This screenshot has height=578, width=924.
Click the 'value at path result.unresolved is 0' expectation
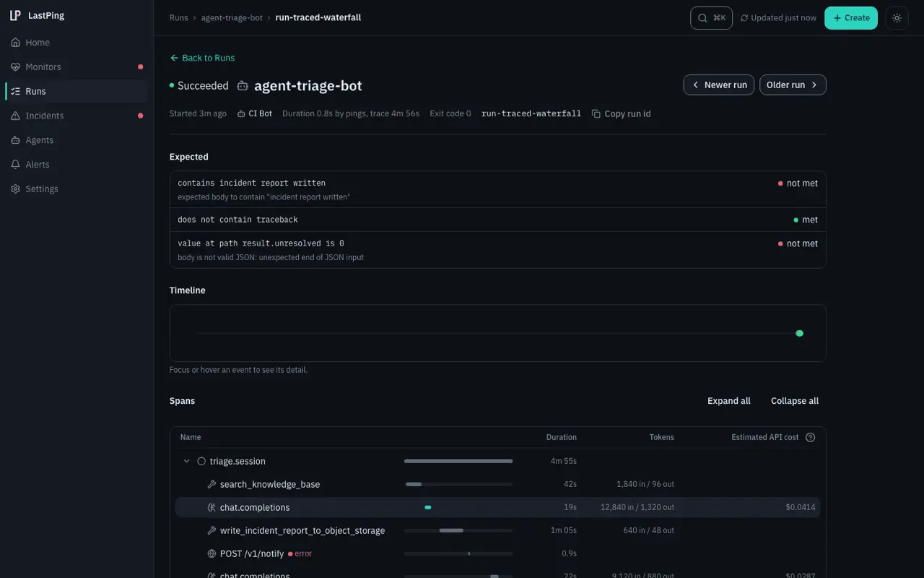coord(498,250)
